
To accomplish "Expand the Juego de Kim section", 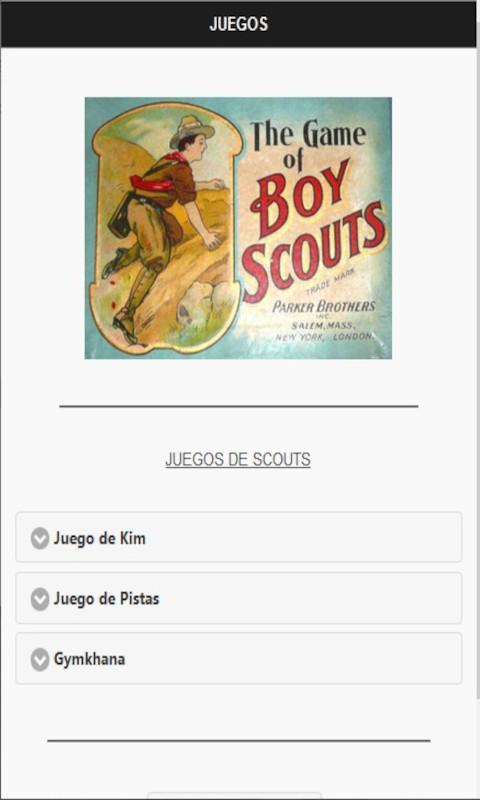I will pos(239,537).
